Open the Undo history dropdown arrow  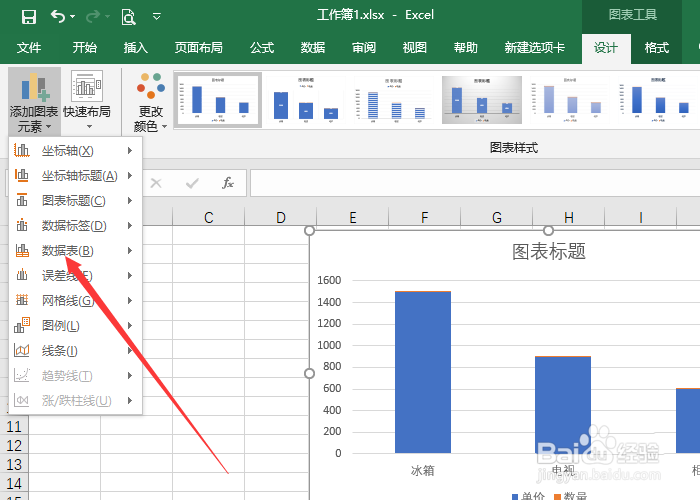click(72, 17)
